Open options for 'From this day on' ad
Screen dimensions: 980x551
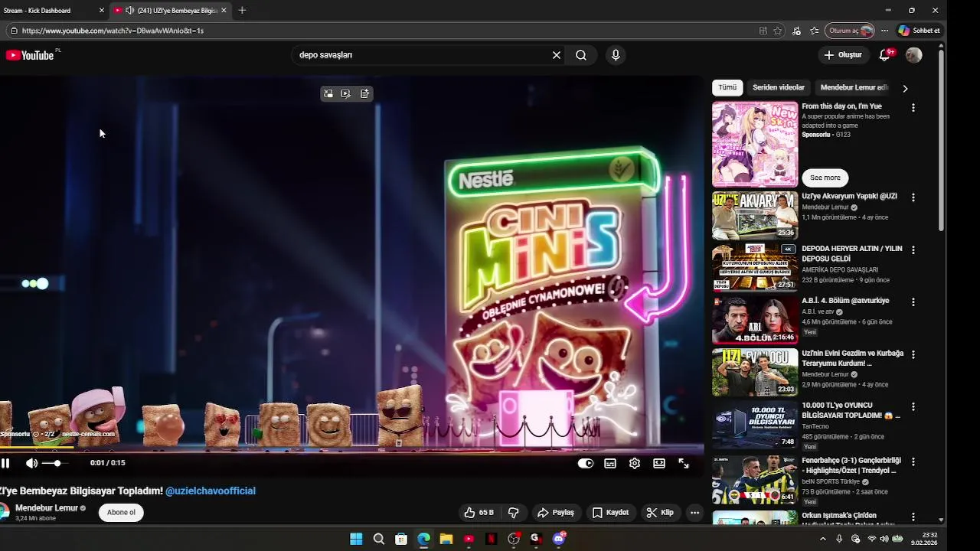pos(913,108)
